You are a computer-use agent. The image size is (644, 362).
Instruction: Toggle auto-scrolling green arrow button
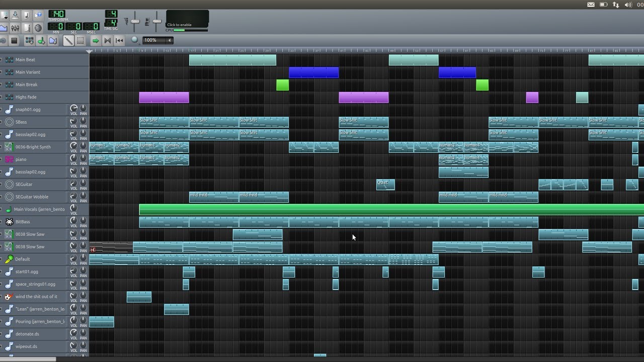click(95, 41)
